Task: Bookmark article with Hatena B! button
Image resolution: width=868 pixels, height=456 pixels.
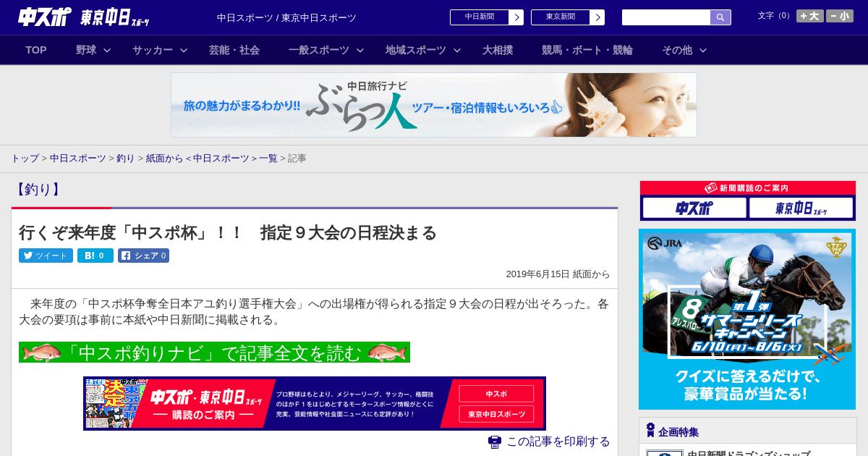Action: 95,256
